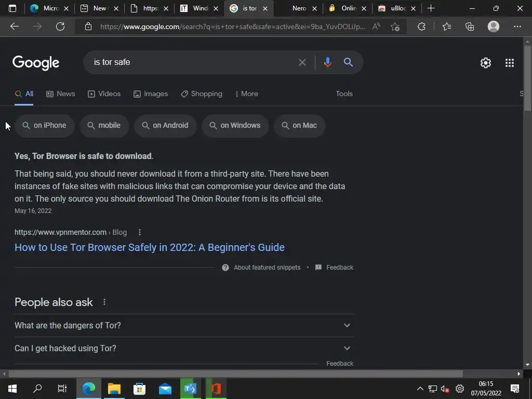The image size is (532, 399).
Task: Open browser profile avatar
Action: (x=494, y=26)
